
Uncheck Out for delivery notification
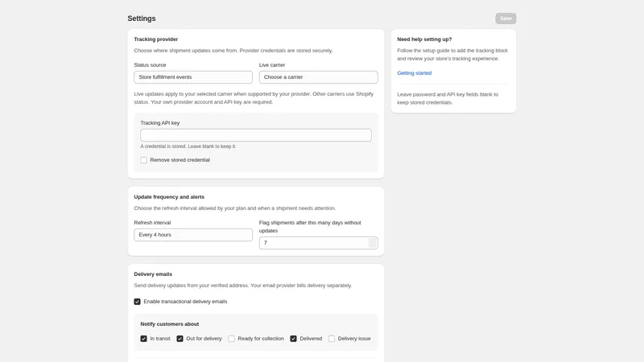click(180, 339)
